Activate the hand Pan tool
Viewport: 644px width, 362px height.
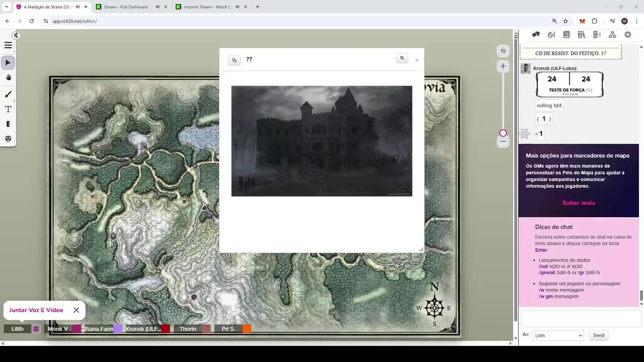click(x=8, y=77)
